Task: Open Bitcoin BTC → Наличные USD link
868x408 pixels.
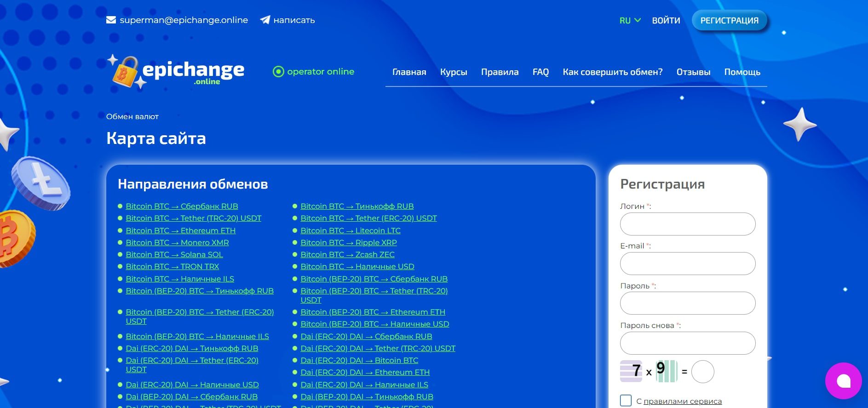Action: [357, 266]
